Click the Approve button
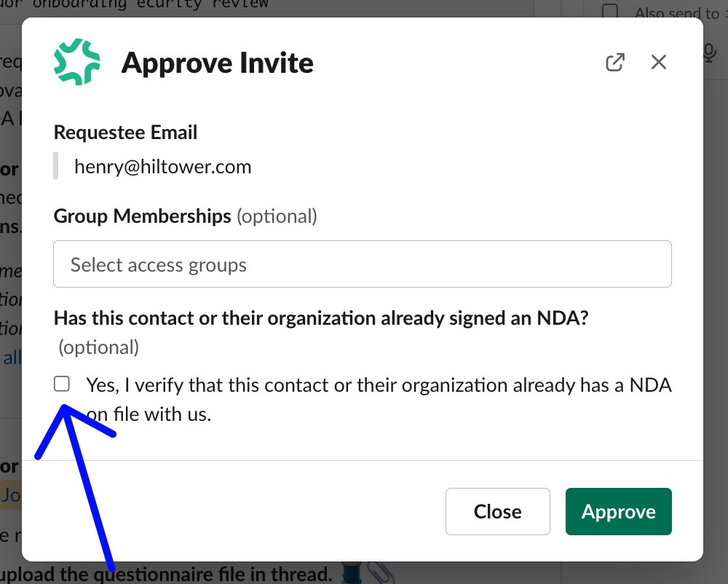The height and width of the screenshot is (584, 728). pyautogui.click(x=618, y=511)
